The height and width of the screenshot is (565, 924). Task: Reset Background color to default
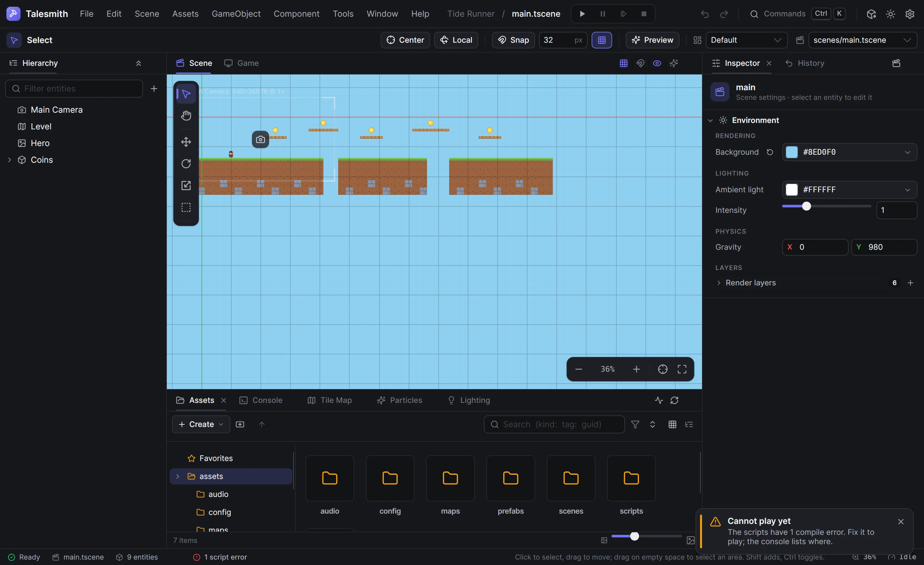[769, 152]
